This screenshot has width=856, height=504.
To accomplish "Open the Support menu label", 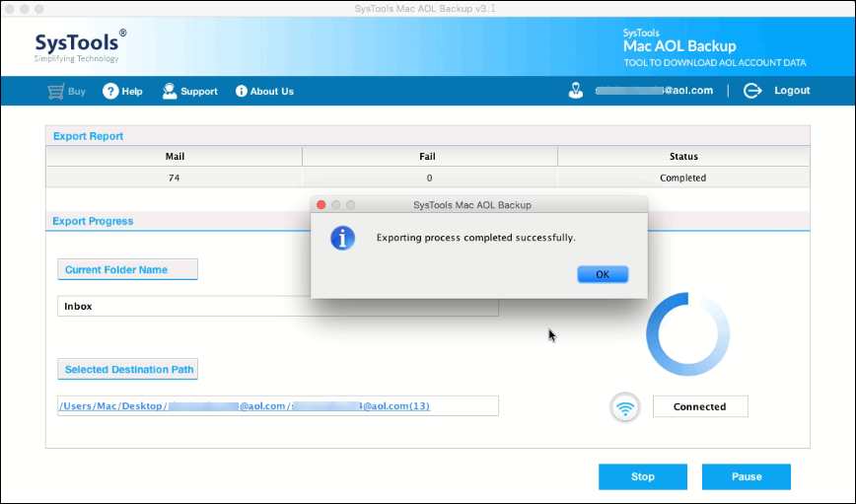I will 199,91.
